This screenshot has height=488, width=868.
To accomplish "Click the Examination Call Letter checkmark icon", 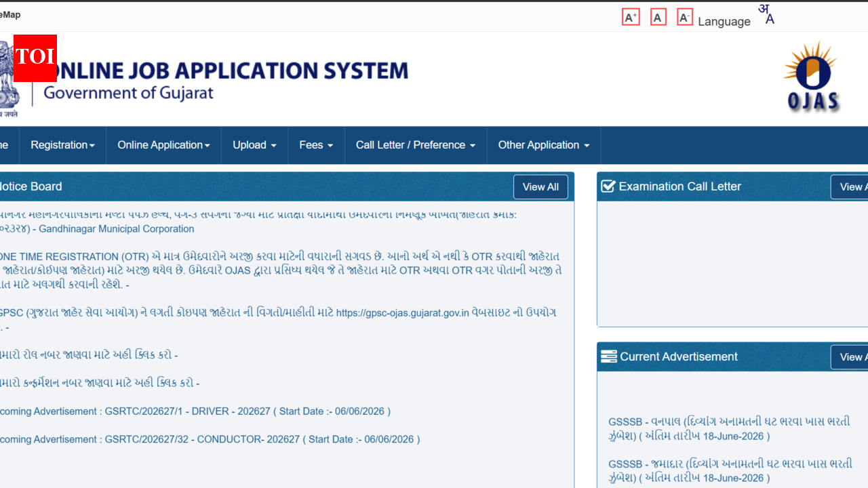I will pyautogui.click(x=608, y=186).
